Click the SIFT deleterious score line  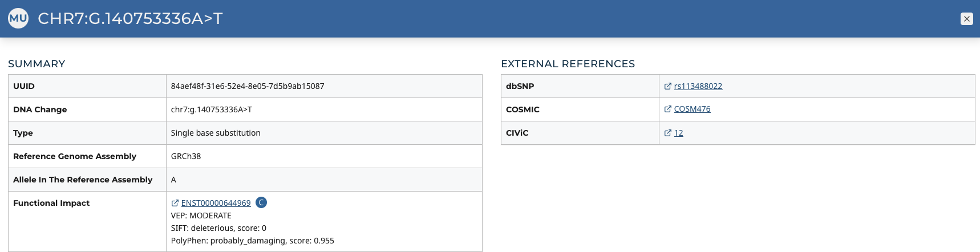(218, 228)
